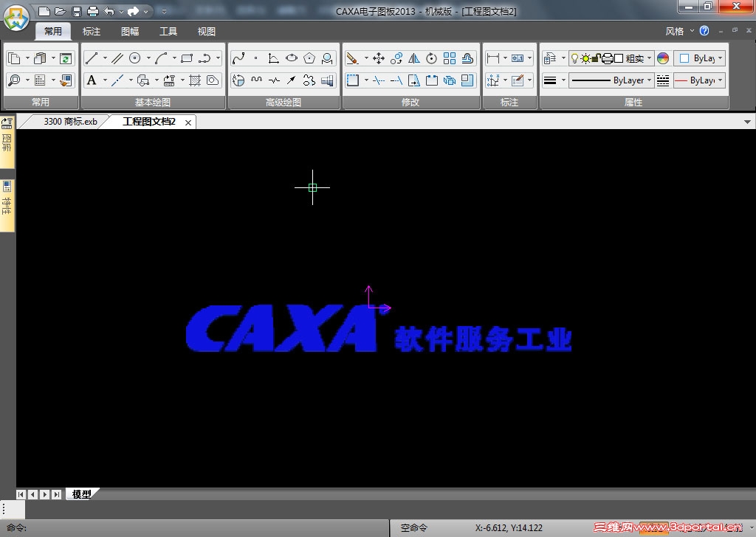The height and width of the screenshot is (537, 756).
Task: Switch to the 视图 ribbon tab
Action: pos(207,31)
